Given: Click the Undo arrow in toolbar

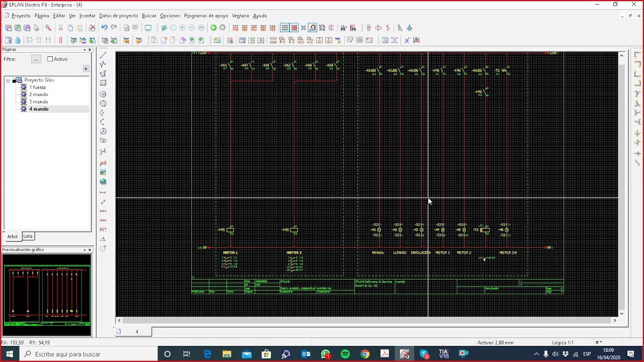Looking at the screenshot, I should click(x=104, y=28).
